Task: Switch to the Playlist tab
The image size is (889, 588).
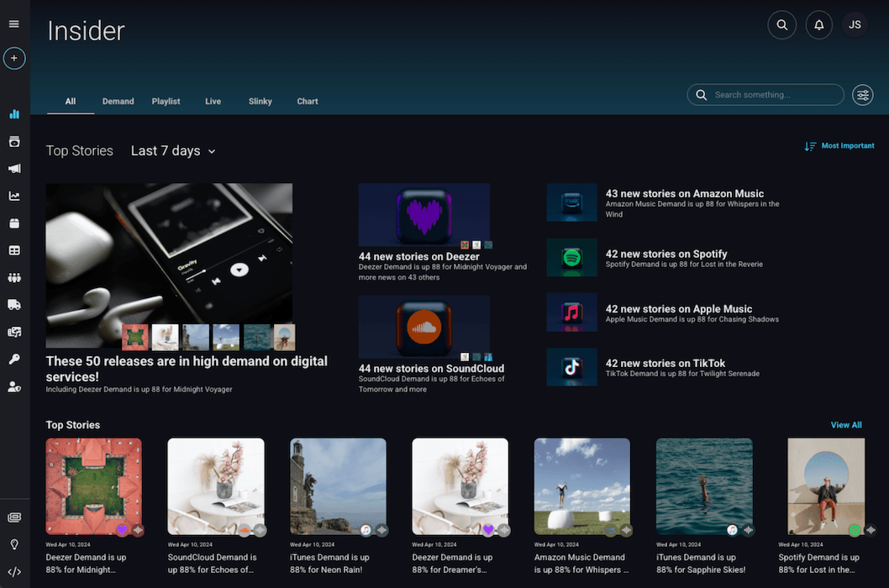Action: [166, 101]
